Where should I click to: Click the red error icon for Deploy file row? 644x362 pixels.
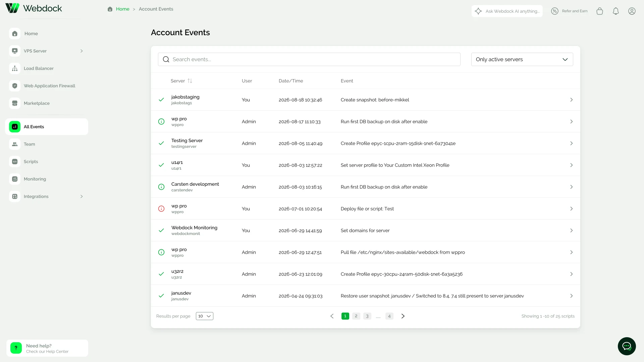coord(161,209)
